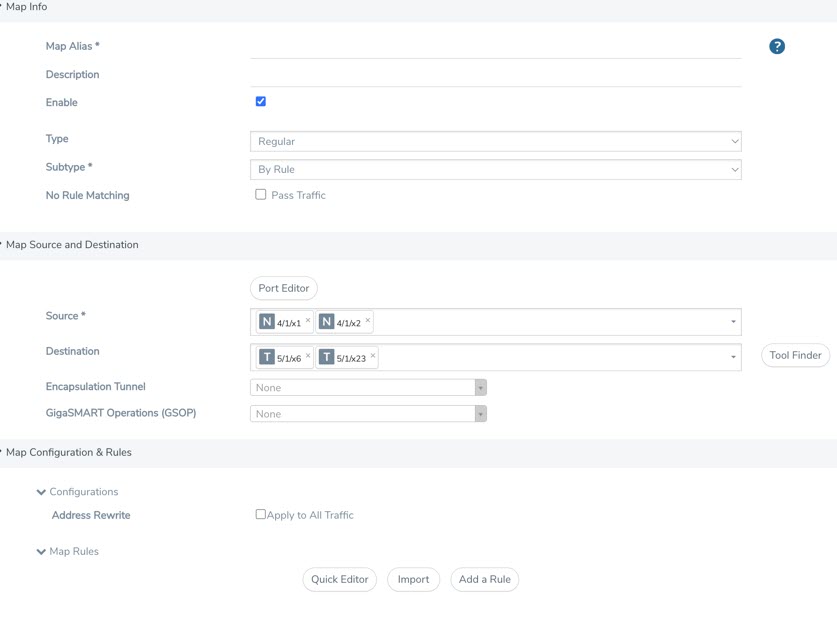Viewport: 837px width, 621px height.
Task: Remove destination port 5/1/x23 tag
Action: click(x=373, y=356)
